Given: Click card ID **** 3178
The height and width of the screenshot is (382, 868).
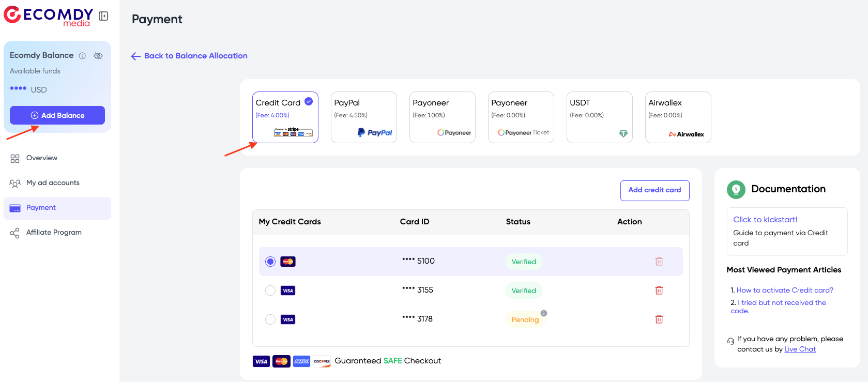Looking at the screenshot, I should (418, 319).
